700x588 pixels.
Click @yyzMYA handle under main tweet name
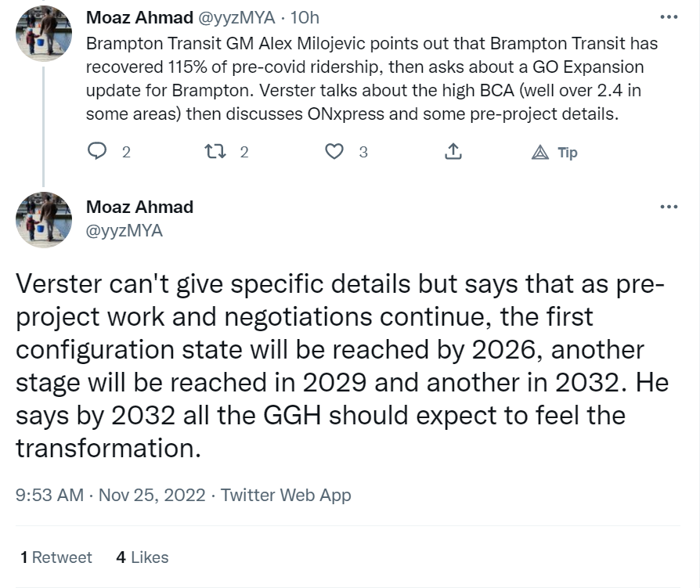point(124,230)
